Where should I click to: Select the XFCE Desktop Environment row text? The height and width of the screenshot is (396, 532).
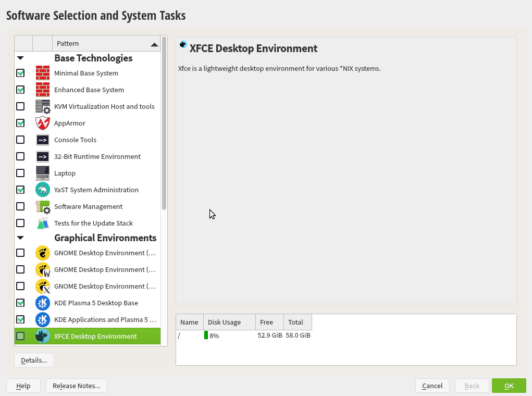pyautogui.click(x=95, y=336)
